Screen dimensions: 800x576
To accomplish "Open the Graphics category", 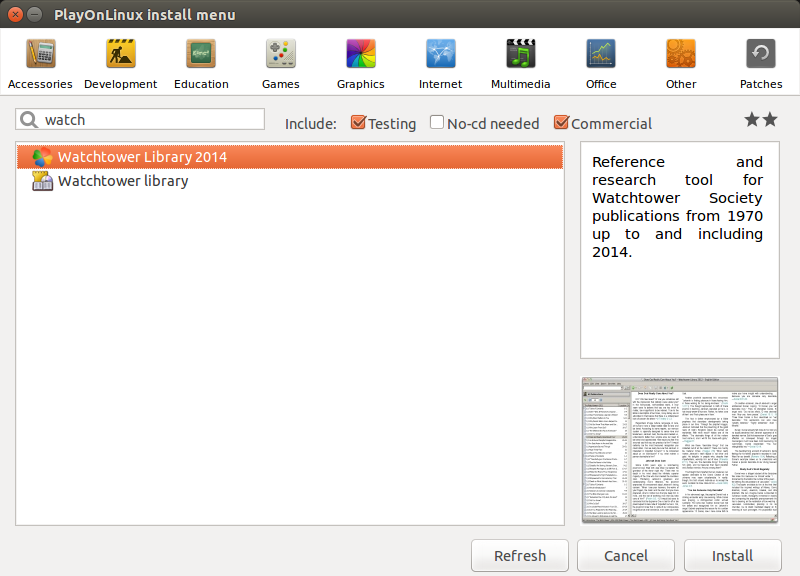I will [361, 54].
